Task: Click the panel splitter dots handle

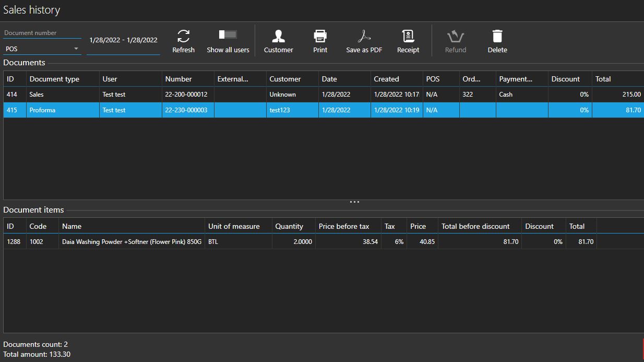Action: pyautogui.click(x=354, y=202)
